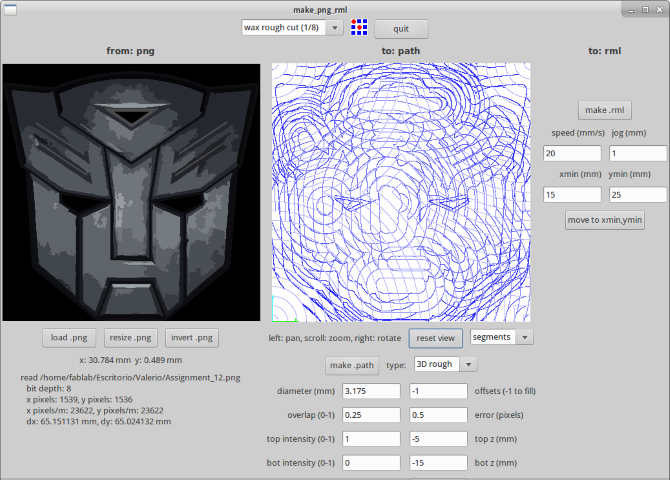Focus the speed (mm/s) field showing 20

[x=572, y=153]
